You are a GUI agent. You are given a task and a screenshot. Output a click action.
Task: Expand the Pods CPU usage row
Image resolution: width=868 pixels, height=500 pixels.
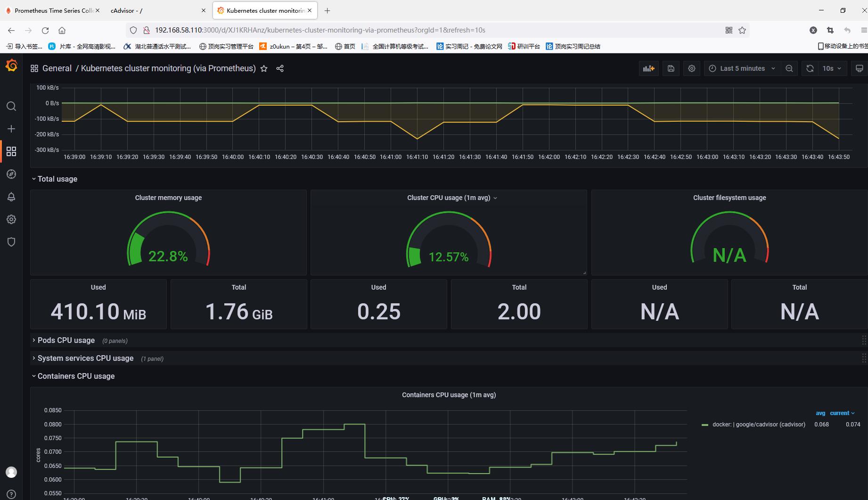click(66, 340)
